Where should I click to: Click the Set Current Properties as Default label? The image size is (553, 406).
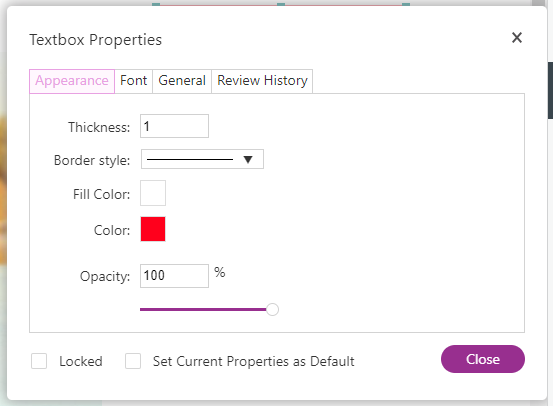[254, 362]
